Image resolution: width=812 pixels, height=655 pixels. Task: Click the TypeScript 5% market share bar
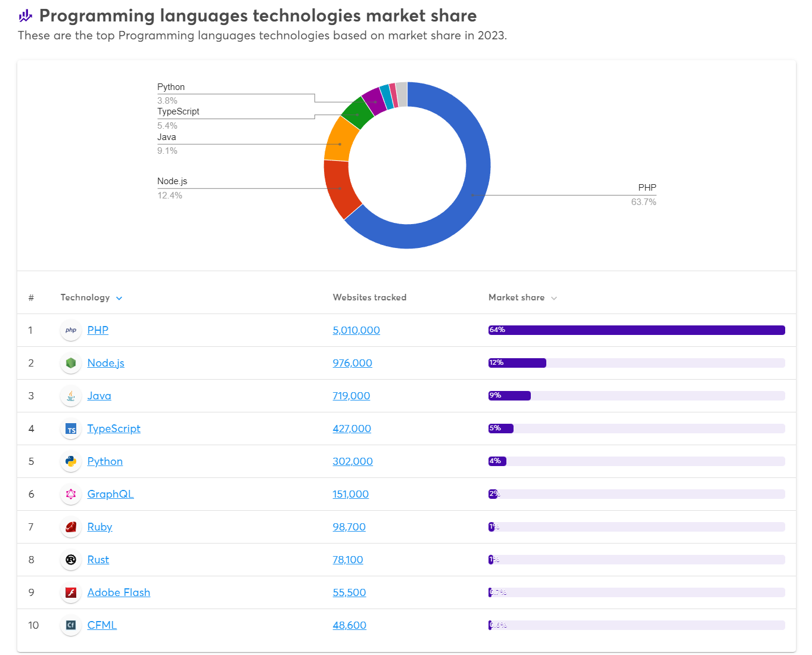pos(501,429)
